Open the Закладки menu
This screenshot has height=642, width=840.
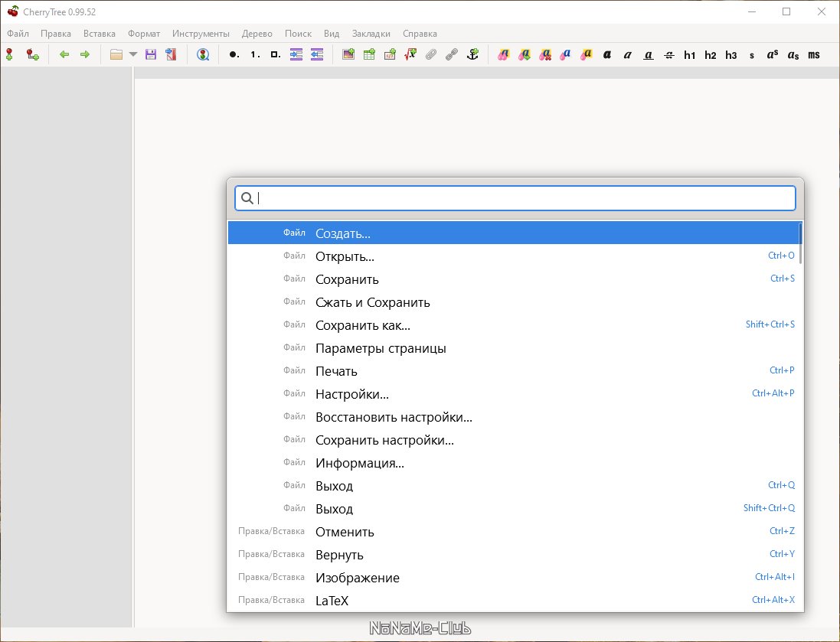[371, 34]
